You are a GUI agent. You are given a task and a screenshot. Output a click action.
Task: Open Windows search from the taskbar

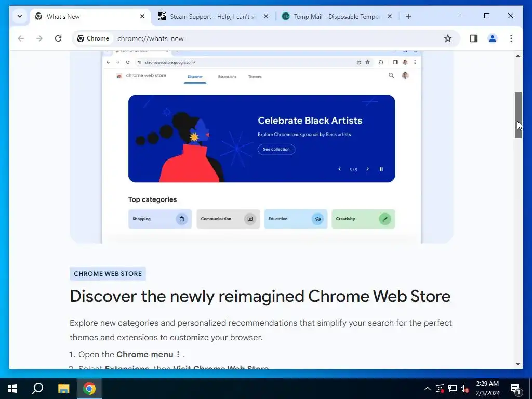click(37, 389)
